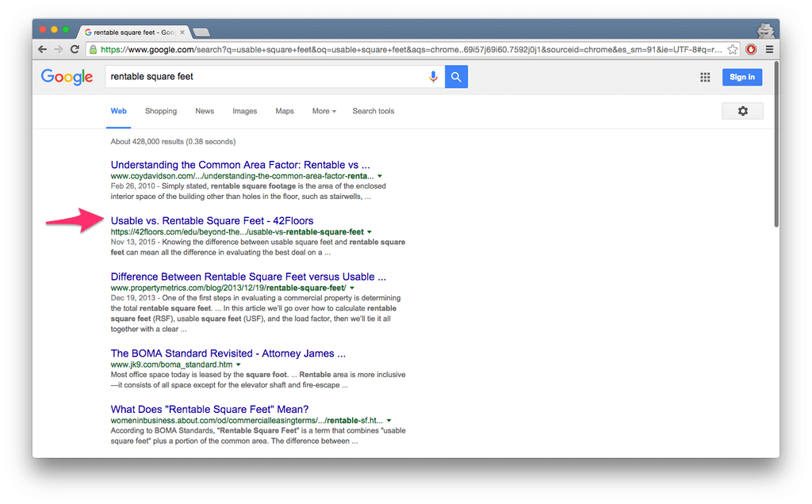The image size is (812, 504).
Task: Switch to the Maps tab
Action: tap(285, 111)
